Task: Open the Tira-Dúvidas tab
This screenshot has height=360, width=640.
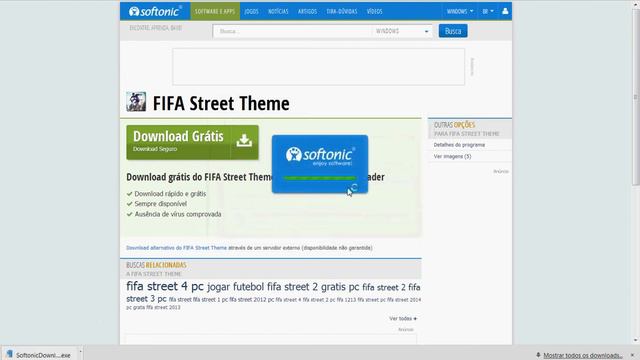Action: point(342,11)
